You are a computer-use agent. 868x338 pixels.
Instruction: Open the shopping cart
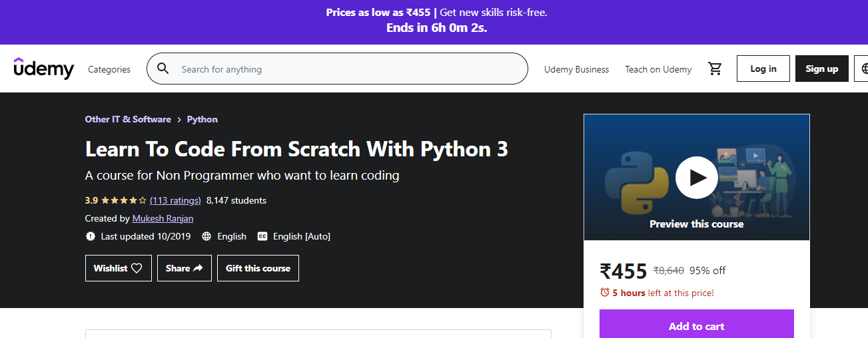tap(715, 69)
